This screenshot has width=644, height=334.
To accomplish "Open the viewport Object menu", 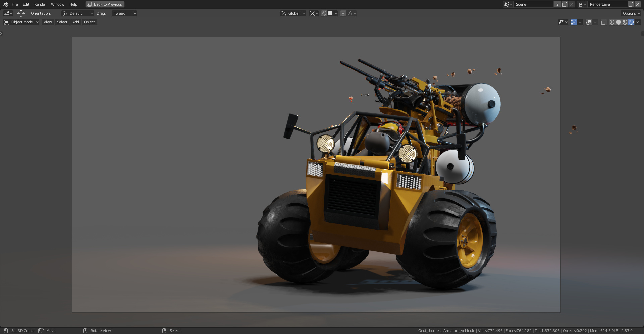I will (89, 22).
